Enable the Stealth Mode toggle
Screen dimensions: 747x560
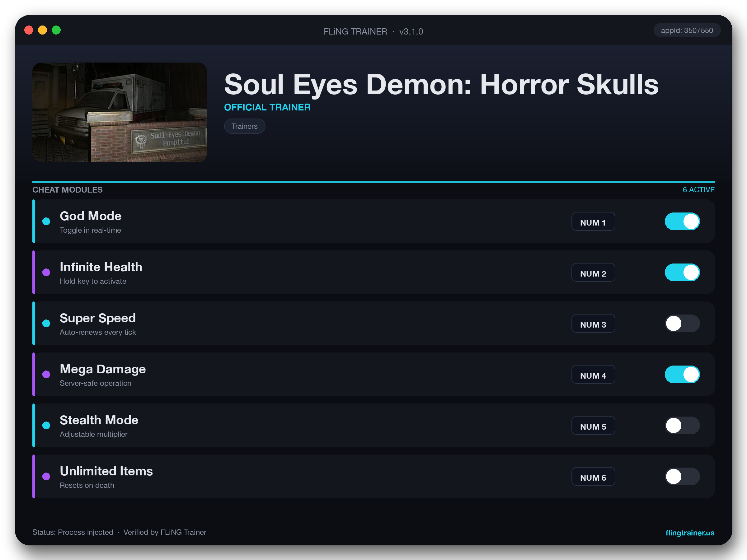[682, 425]
